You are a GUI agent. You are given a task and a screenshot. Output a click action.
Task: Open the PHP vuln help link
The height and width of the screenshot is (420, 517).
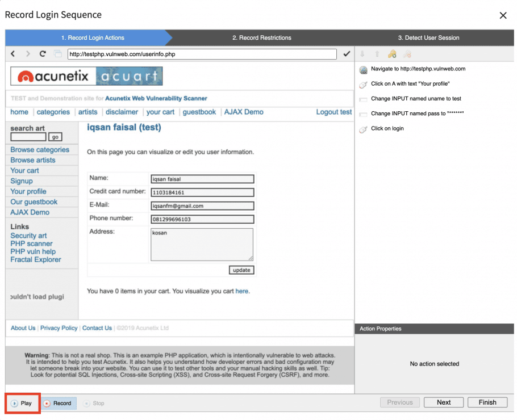pos(33,251)
